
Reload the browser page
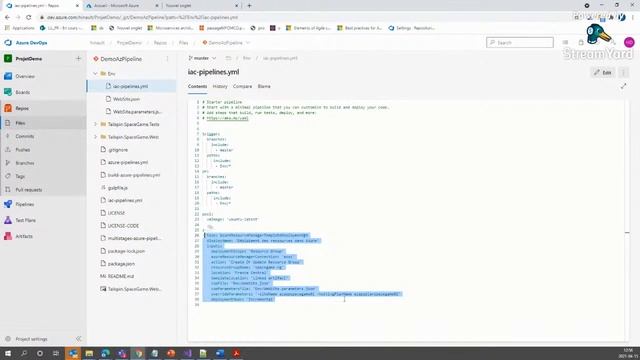[28, 17]
